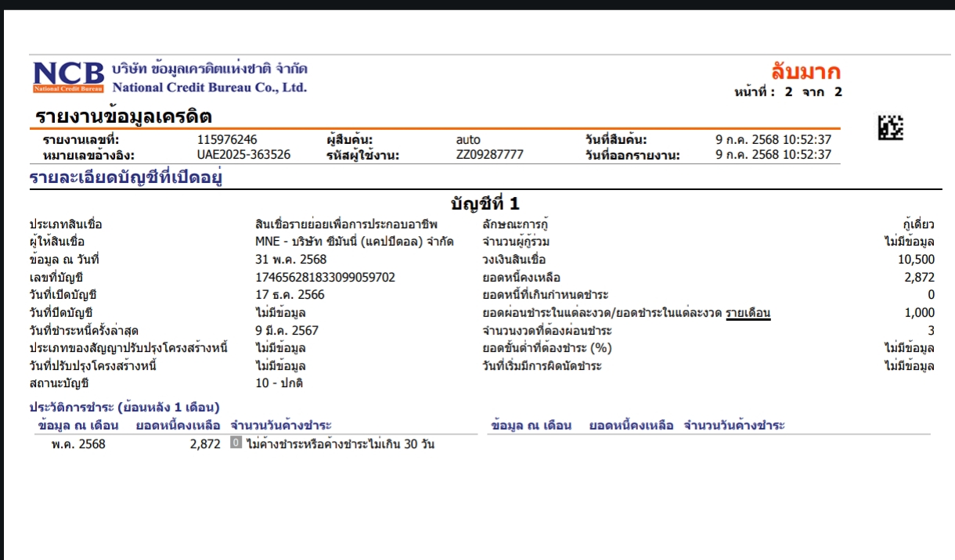The height and width of the screenshot is (560, 955).
Task: Click the label 'รหัสผู้ใช้งาน:'
Action: pos(363,155)
